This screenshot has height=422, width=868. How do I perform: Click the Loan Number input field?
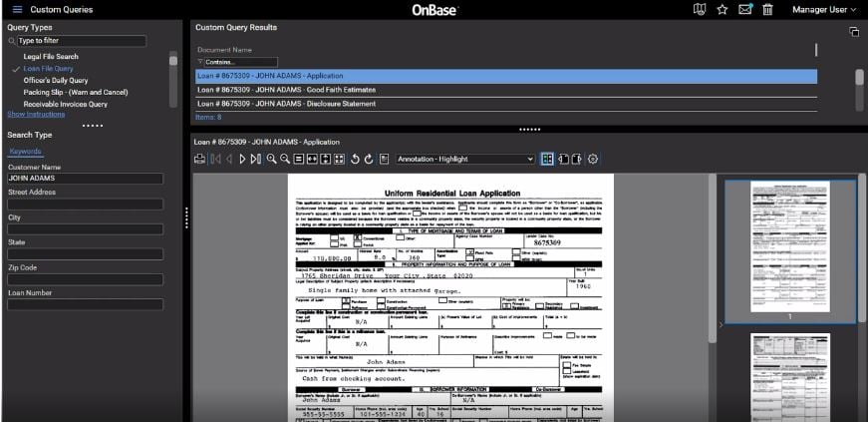(x=86, y=304)
